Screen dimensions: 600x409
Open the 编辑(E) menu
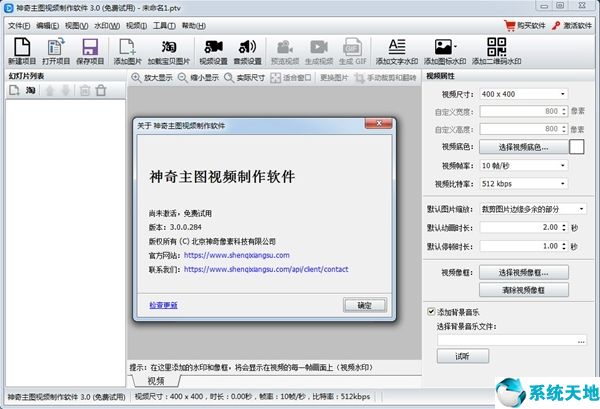pos(47,26)
